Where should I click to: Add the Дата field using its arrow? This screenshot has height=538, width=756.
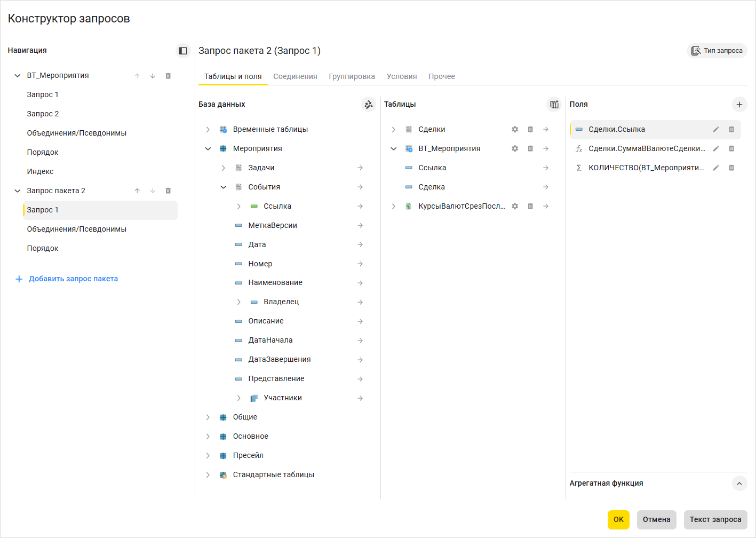[x=360, y=245]
